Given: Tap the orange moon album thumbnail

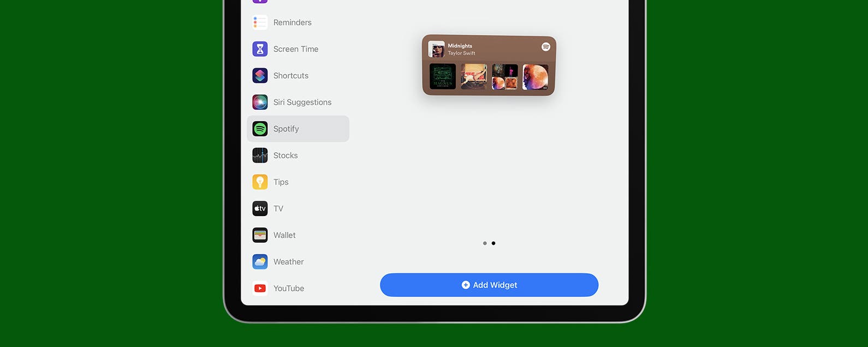Looking at the screenshot, I should click(x=536, y=76).
